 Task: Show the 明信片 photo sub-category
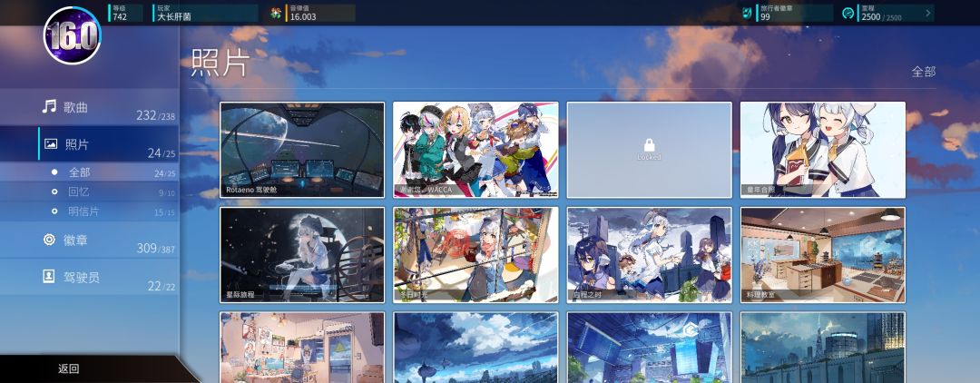click(x=89, y=211)
